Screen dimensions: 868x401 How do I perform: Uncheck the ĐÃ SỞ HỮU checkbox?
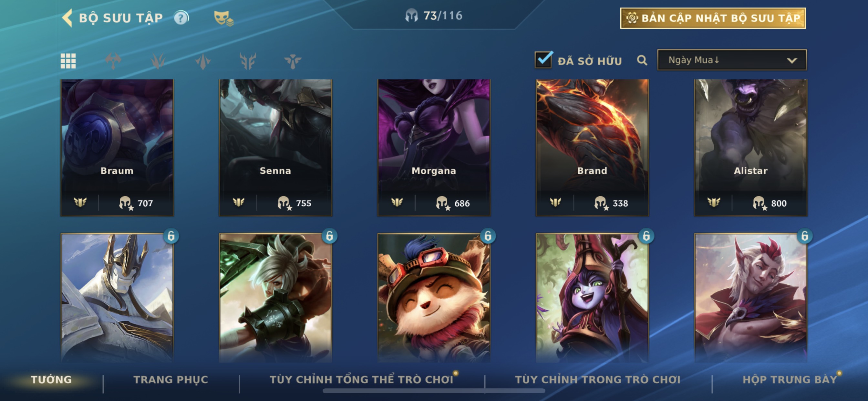543,60
